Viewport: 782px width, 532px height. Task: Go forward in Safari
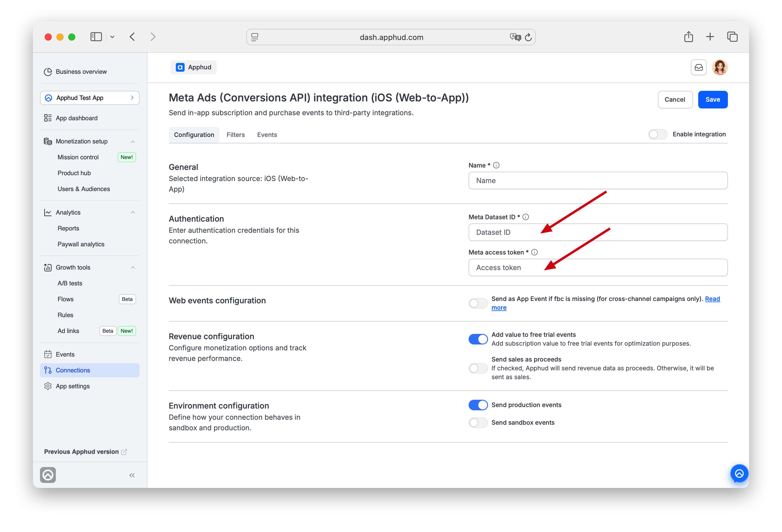point(153,37)
